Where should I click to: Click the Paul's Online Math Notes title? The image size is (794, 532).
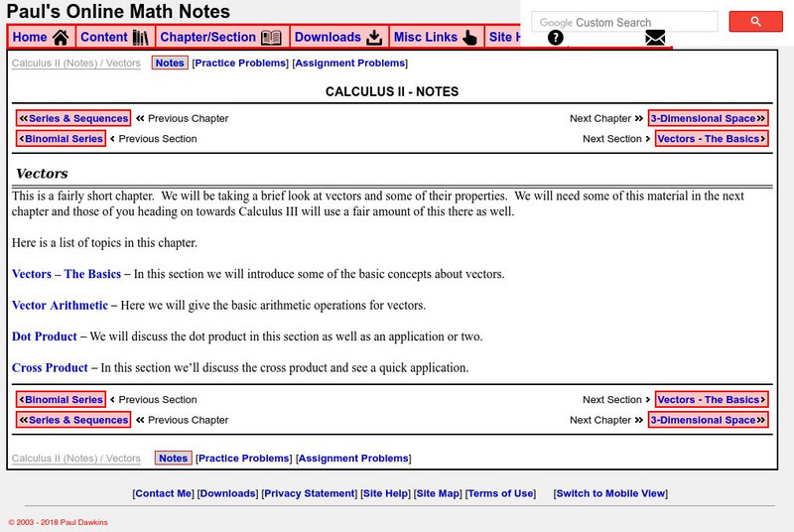[118, 11]
